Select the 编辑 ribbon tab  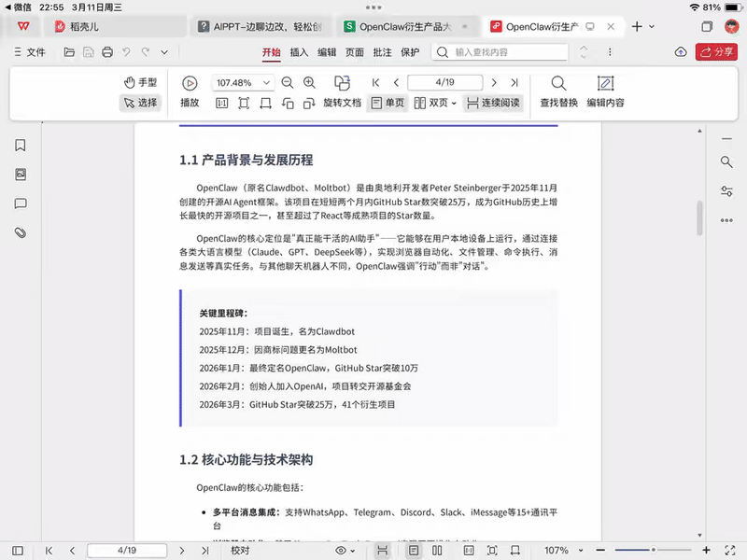pyautogui.click(x=327, y=52)
